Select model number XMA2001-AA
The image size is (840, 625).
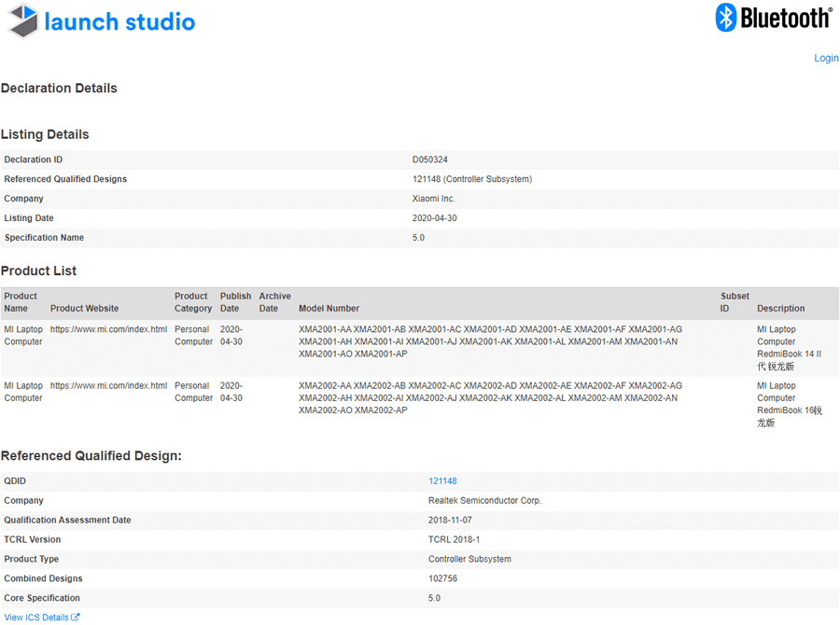click(325, 329)
